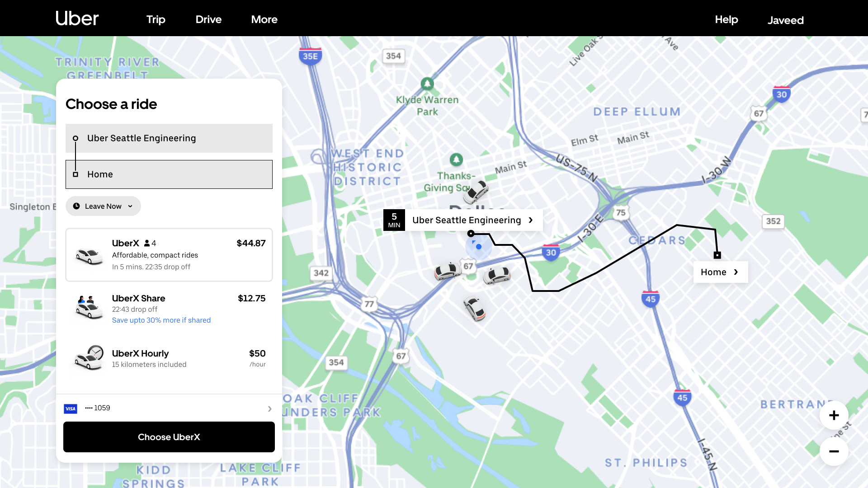
Task: Click the route 75 highway sign
Action: [621, 212]
